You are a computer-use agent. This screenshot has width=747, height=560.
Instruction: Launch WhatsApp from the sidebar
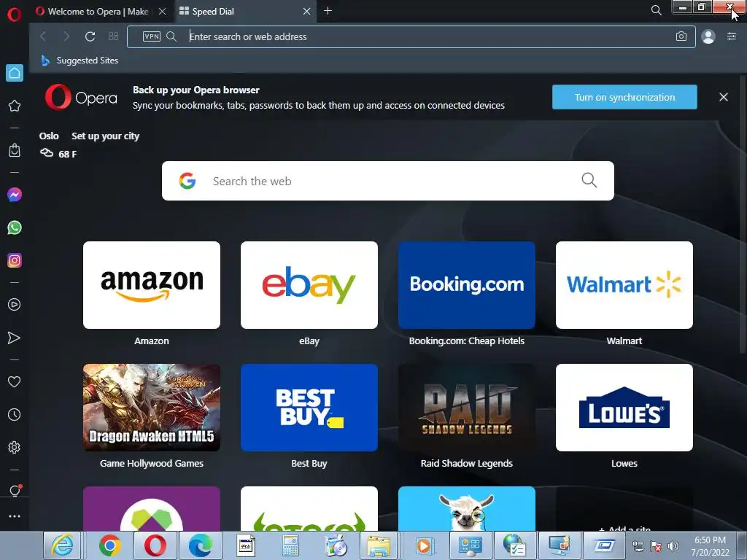15,227
